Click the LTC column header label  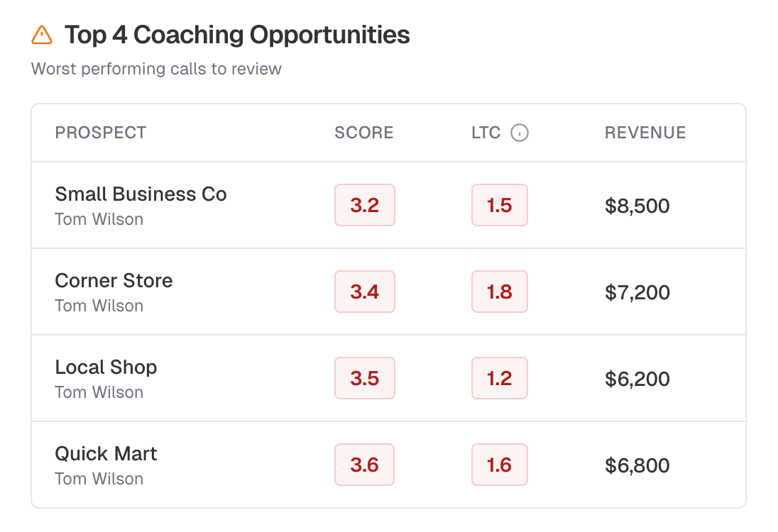(486, 133)
